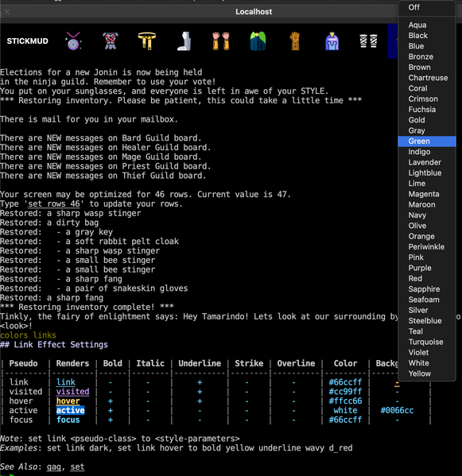Choose highlighted Green menu entry

[x=427, y=141]
